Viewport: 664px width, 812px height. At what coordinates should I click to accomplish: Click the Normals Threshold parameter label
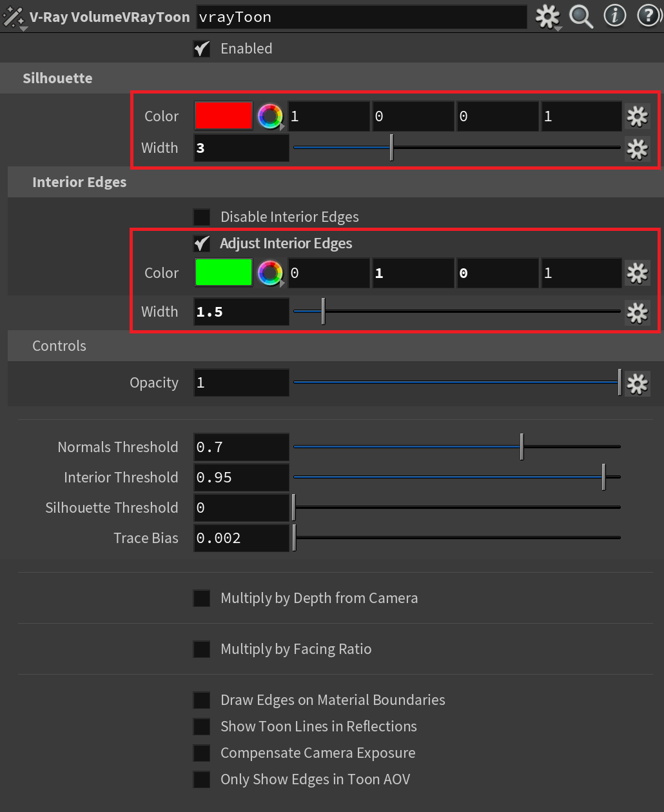click(118, 447)
